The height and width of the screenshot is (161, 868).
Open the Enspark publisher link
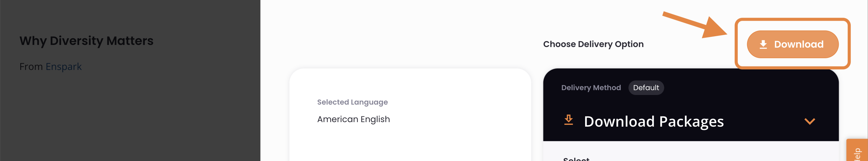[64, 67]
